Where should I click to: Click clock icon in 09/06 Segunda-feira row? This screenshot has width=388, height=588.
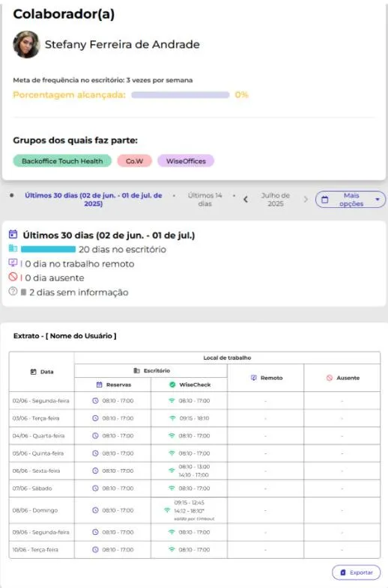pos(95,532)
